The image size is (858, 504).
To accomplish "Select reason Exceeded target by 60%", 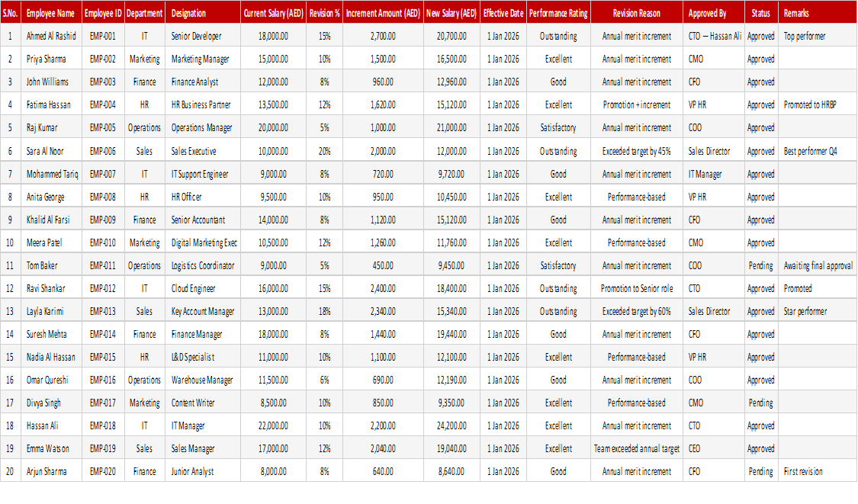I will click(x=636, y=312).
